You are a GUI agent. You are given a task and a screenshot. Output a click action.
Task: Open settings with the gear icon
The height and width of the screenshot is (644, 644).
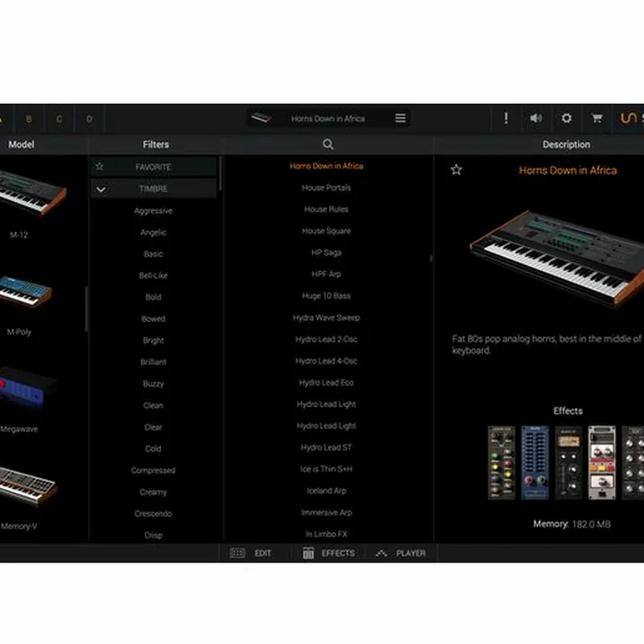pos(566,118)
